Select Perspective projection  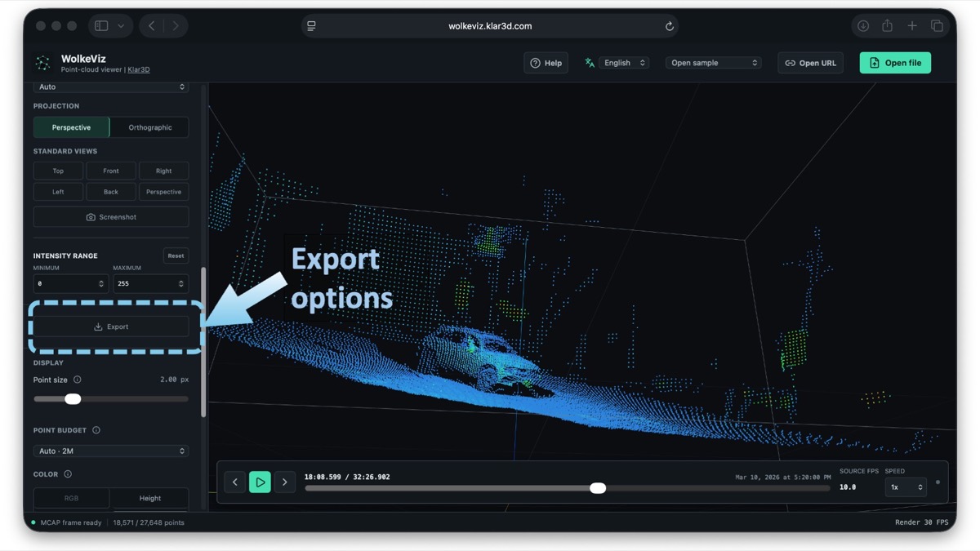[71, 127]
